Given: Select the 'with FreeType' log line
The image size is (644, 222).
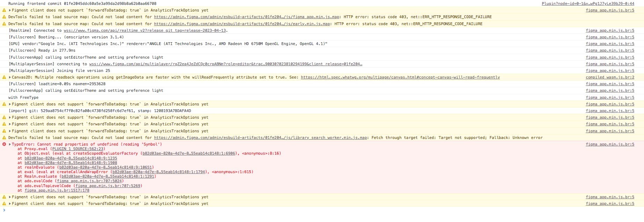Looking at the screenshot, I should pos(23,97).
